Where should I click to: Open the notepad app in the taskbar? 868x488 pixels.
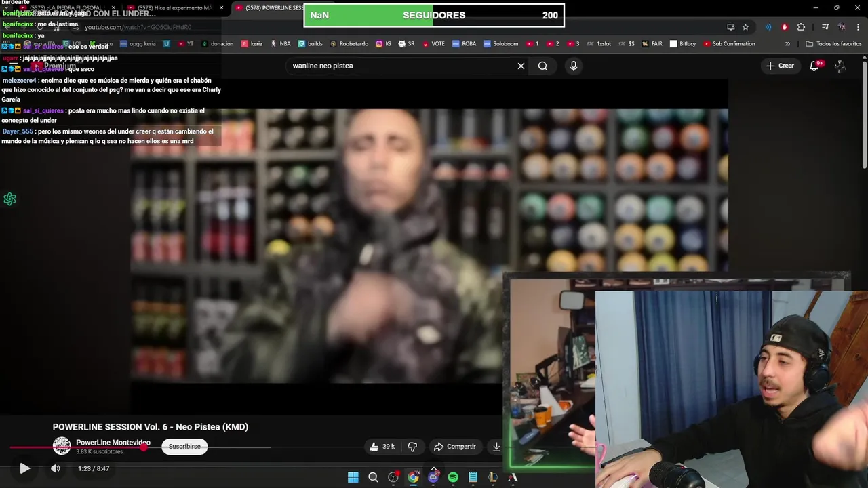473,477
